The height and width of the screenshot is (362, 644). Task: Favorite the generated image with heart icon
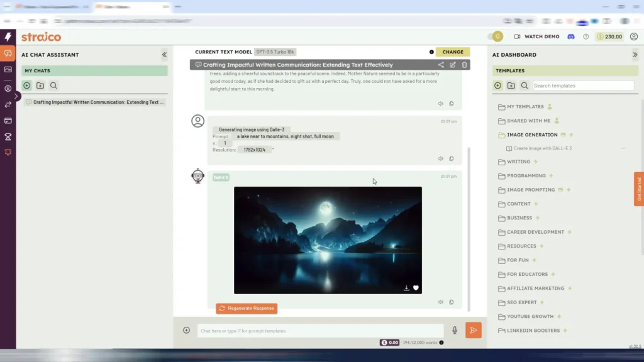[416, 288]
